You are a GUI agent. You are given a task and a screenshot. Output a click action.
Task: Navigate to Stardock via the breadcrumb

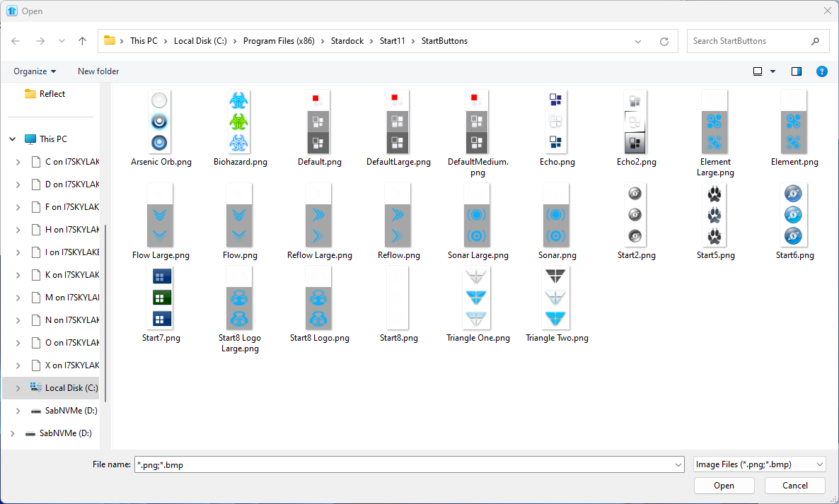coord(347,41)
